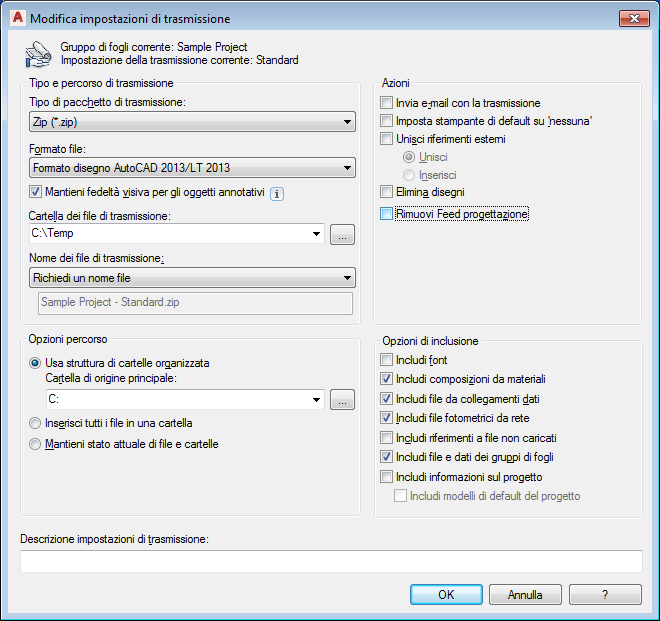Check the Rimuovi Feed progettazione option
Viewport: 660px width, 621px height.
(x=387, y=213)
